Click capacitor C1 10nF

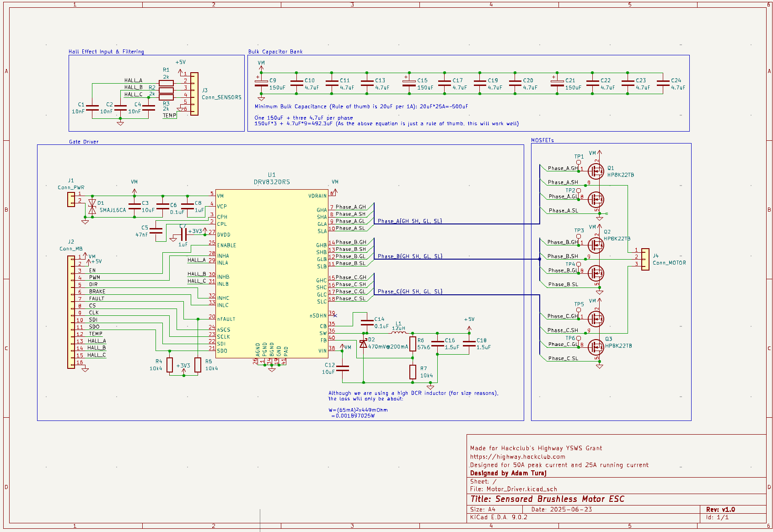[x=92, y=108]
